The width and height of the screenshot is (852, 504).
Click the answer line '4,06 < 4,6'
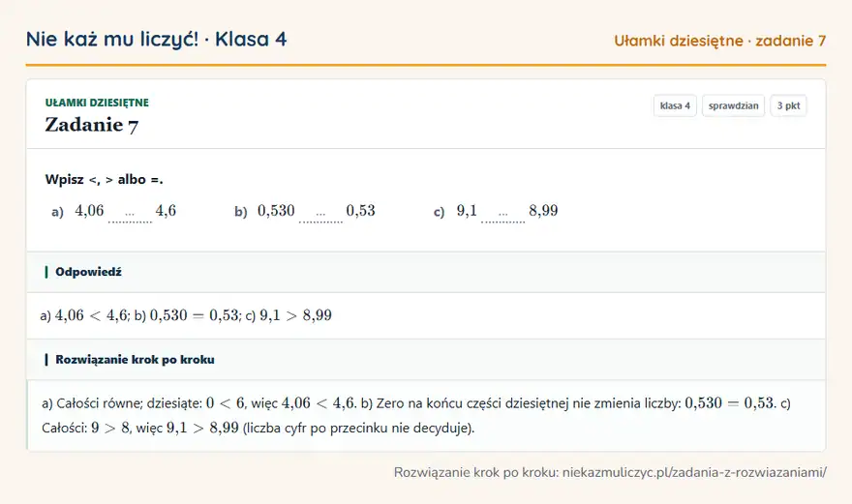click(91, 315)
